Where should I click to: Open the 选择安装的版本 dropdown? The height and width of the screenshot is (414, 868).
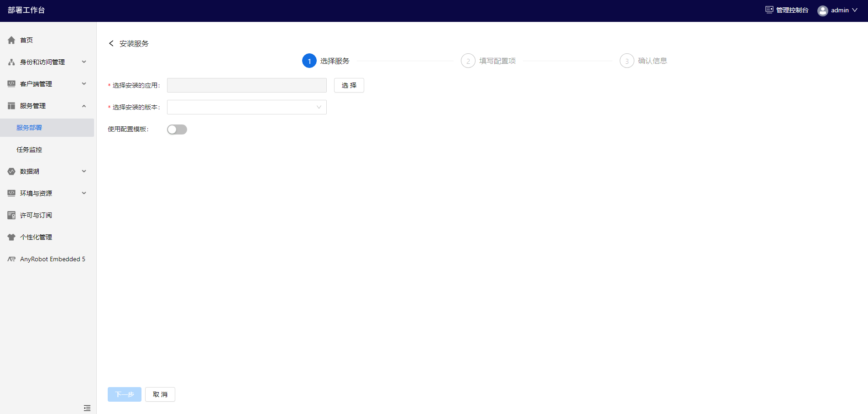click(x=247, y=107)
